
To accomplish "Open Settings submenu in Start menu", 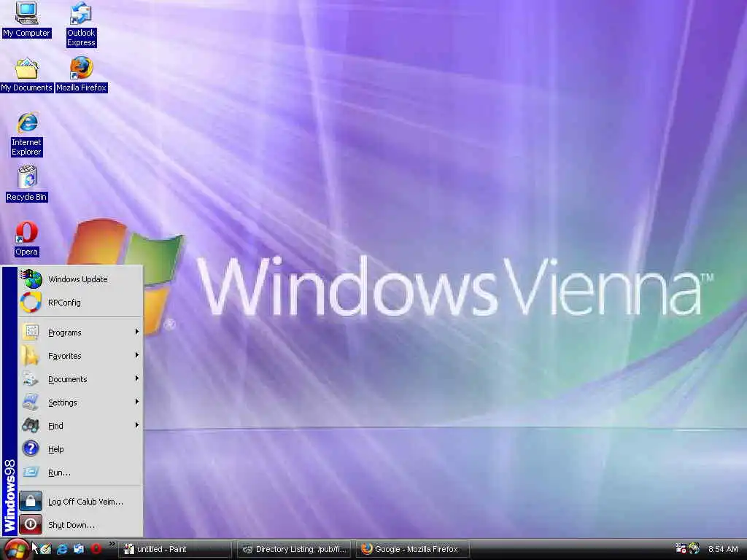I will click(x=80, y=402).
